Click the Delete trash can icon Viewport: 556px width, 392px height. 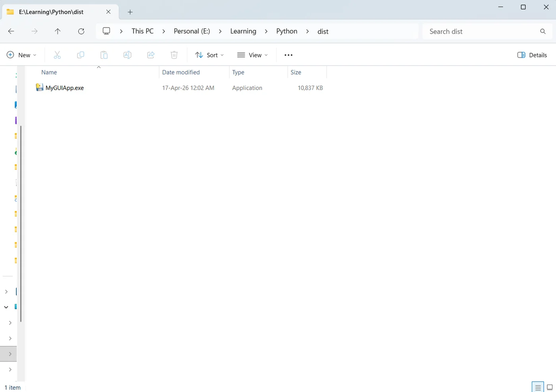(174, 55)
